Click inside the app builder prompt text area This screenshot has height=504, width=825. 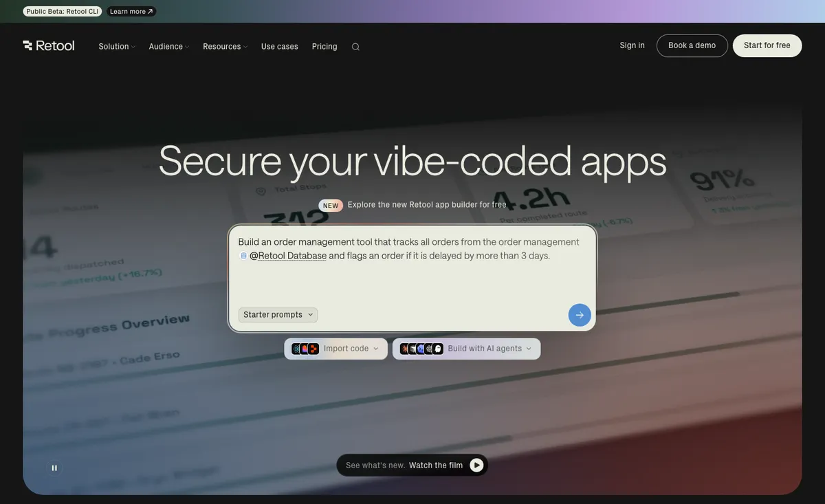412,278
